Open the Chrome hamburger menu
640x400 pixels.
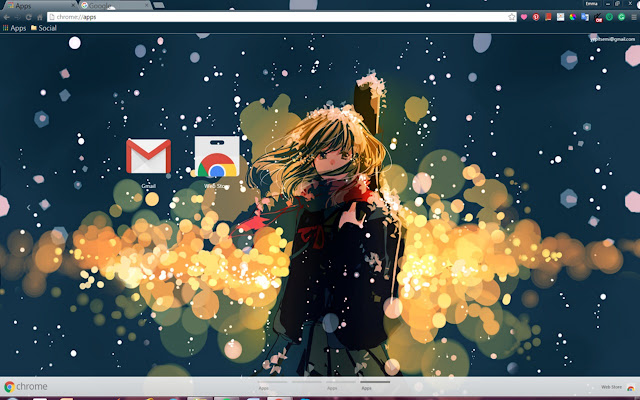click(x=633, y=17)
